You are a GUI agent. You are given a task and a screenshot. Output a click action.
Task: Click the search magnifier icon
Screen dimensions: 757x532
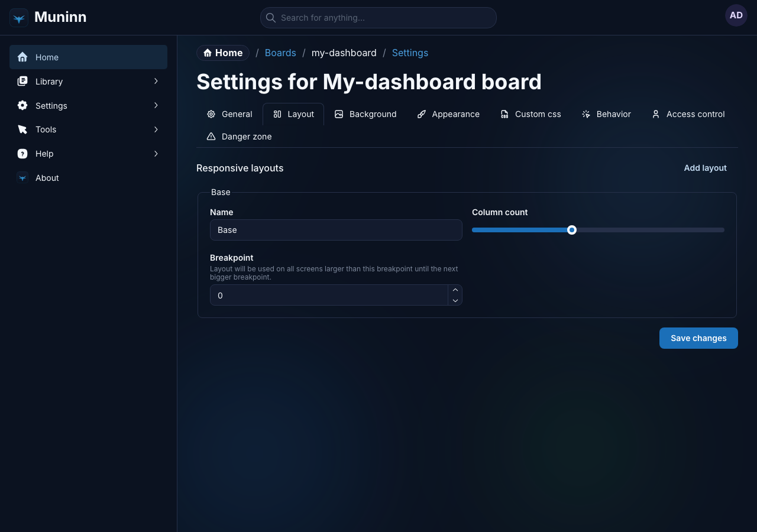[271, 18]
